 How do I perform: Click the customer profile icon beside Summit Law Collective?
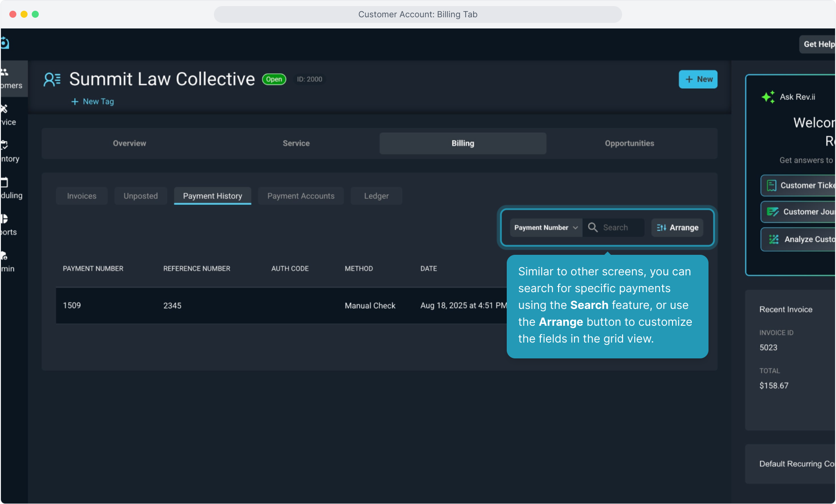[52, 79]
